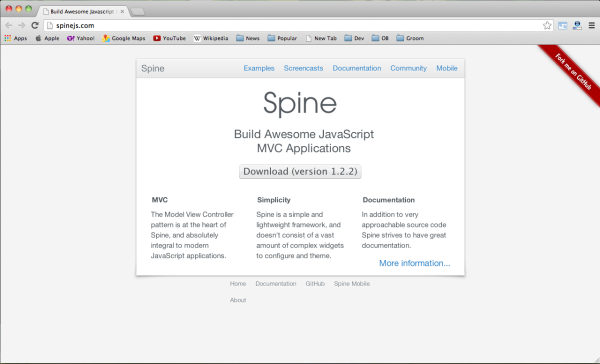Open the YouTube bookmark
The height and width of the screenshot is (364, 600).
(x=170, y=38)
